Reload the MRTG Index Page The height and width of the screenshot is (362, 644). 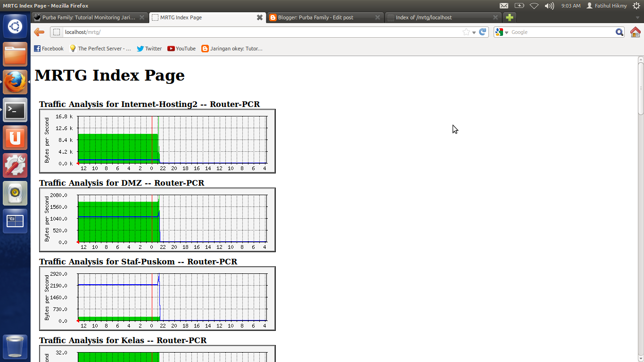tap(482, 32)
